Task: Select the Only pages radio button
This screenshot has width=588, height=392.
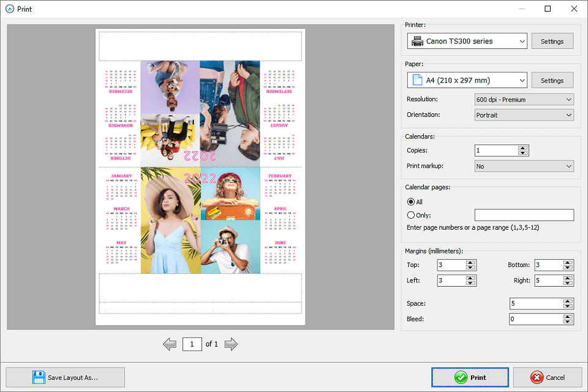Action: point(411,215)
